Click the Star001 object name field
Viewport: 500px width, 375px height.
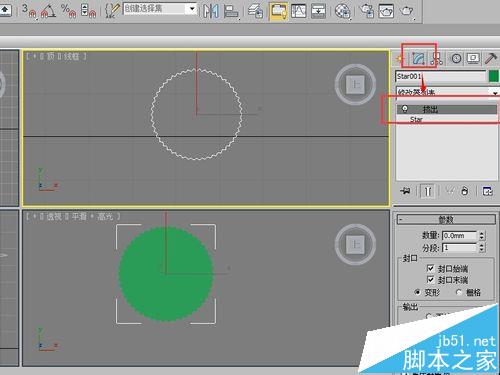coord(441,76)
